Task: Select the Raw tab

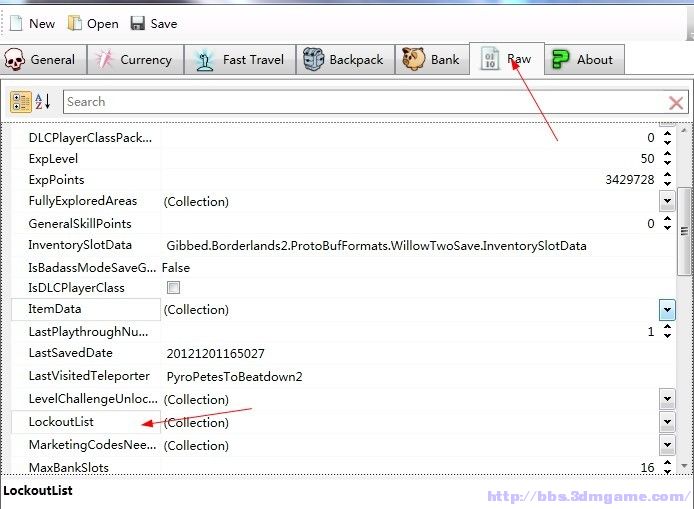Action: 507,58
